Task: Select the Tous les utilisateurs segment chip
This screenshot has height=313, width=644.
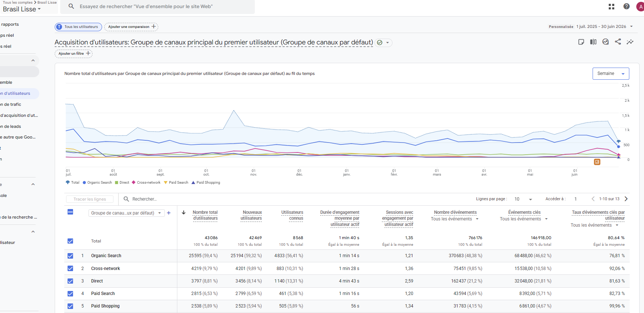Action: (x=78, y=27)
